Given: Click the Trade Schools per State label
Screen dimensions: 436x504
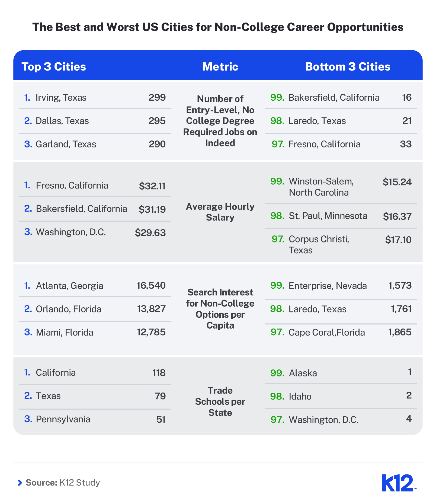Looking at the screenshot, I should click(x=220, y=401).
